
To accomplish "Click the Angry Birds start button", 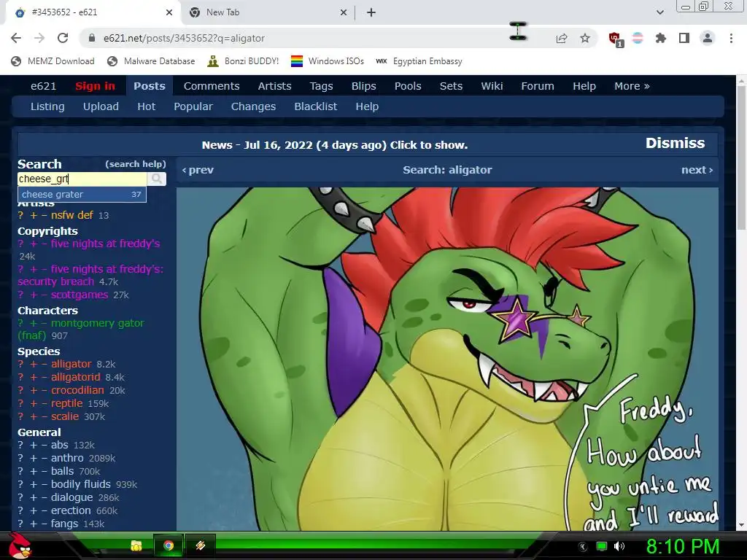I will coord(20,545).
